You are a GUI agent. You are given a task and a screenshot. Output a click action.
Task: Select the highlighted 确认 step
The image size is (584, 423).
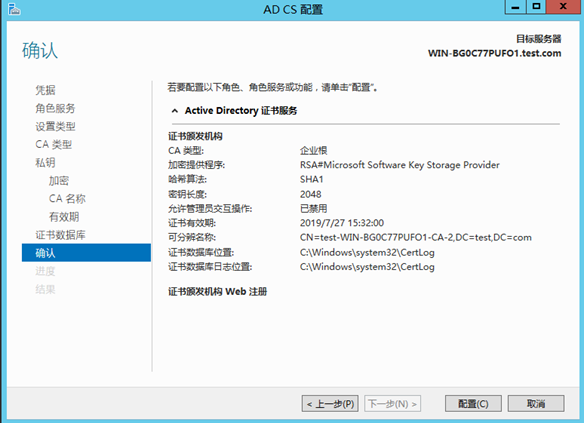coord(86,253)
